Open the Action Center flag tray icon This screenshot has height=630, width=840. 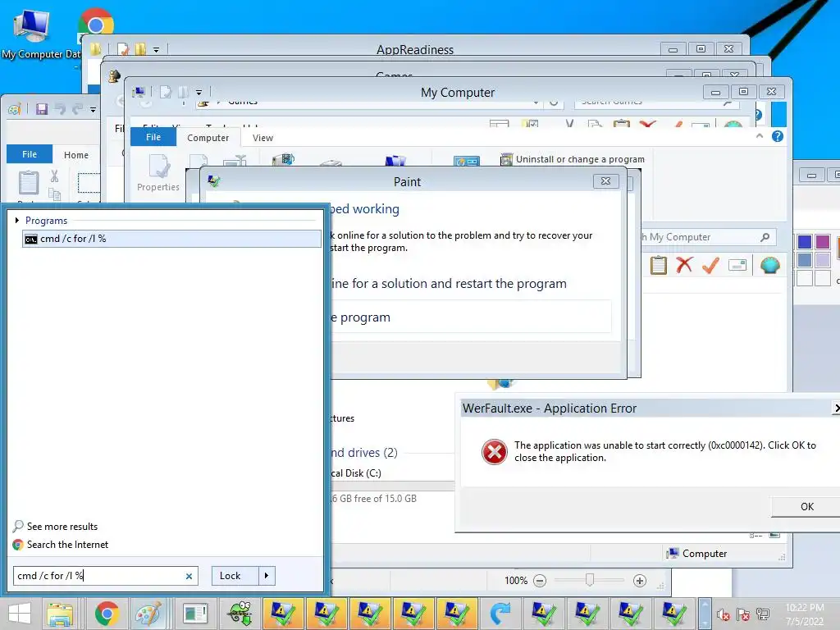[x=743, y=614]
